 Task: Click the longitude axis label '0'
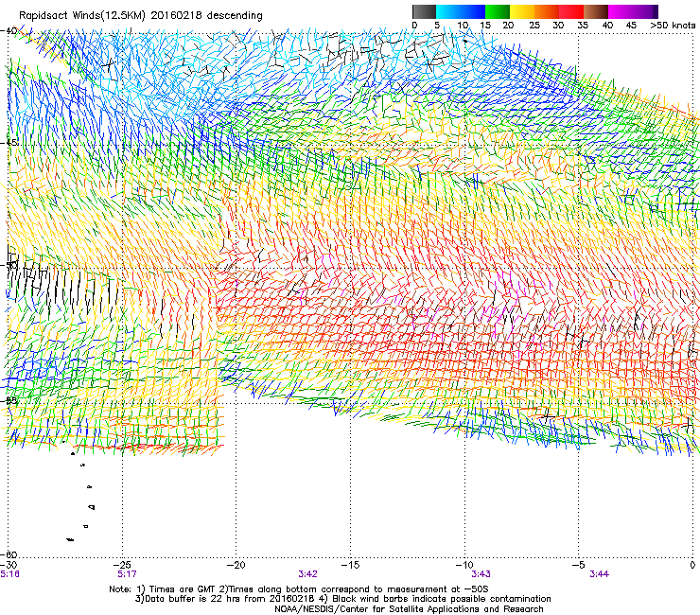[692, 565]
